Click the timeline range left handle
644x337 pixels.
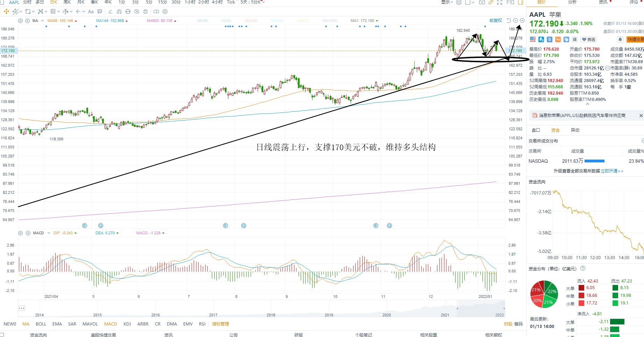pyautogui.click(x=457, y=308)
